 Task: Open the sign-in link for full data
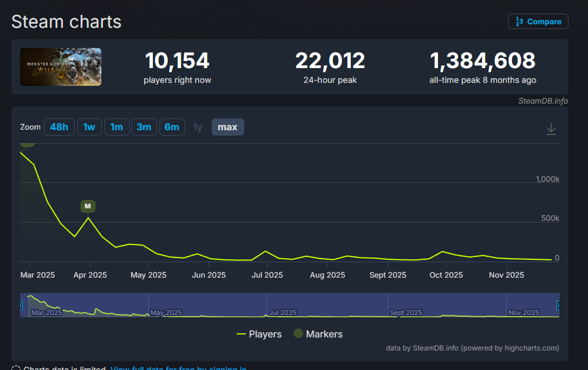click(178, 368)
